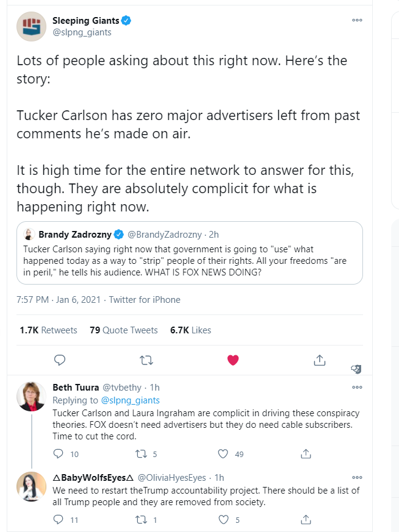399x532 pixels.
Task: Open quoted Brandy Zadrozny tweet
Action: pyautogui.click(x=190, y=253)
